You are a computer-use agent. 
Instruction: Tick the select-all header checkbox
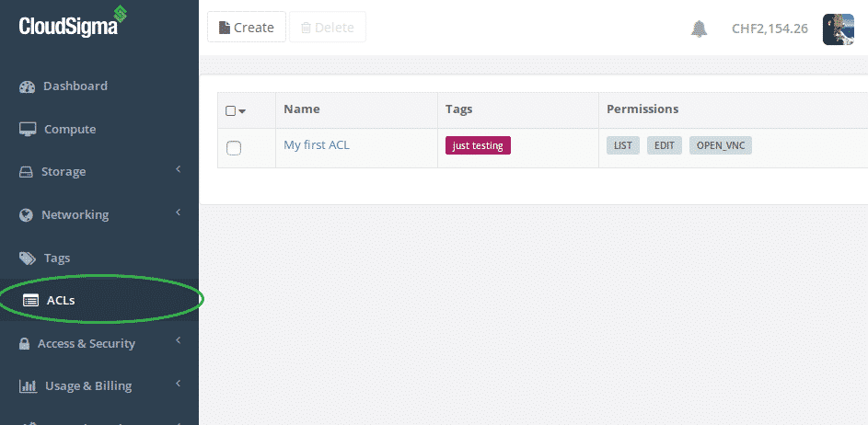231,110
